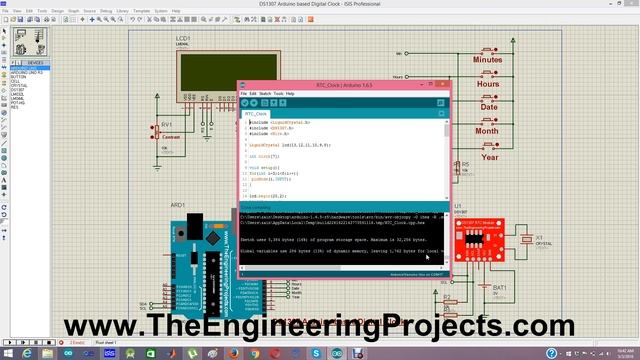
Task: Open the Template menu in ISIS
Action: click(142, 11)
